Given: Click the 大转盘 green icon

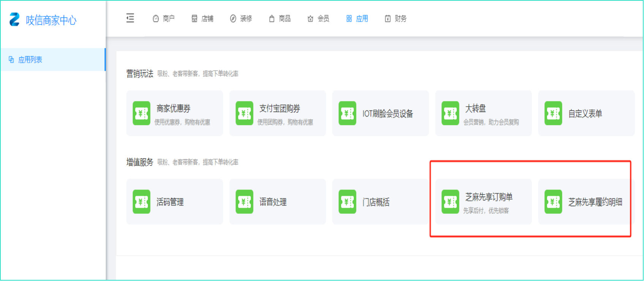Looking at the screenshot, I should coord(450,113).
